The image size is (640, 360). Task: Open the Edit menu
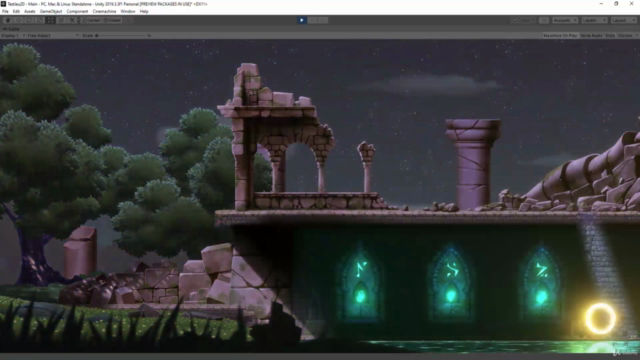16,11
